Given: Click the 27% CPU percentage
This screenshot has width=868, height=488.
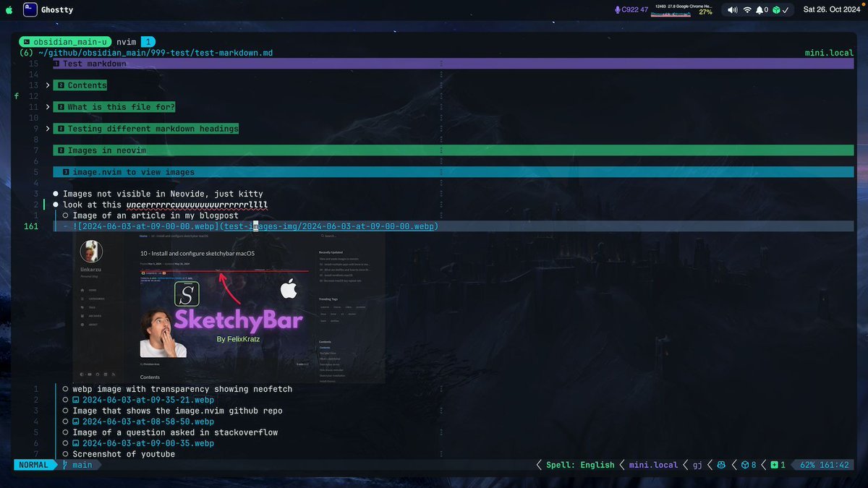Looking at the screenshot, I should (x=705, y=12).
